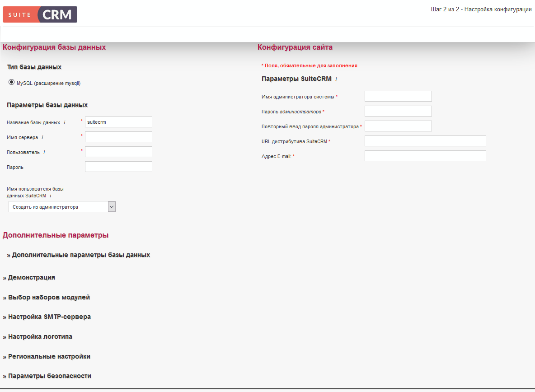Click the database name field containing suitecrm
The width and height of the screenshot is (535, 392).
click(x=118, y=122)
